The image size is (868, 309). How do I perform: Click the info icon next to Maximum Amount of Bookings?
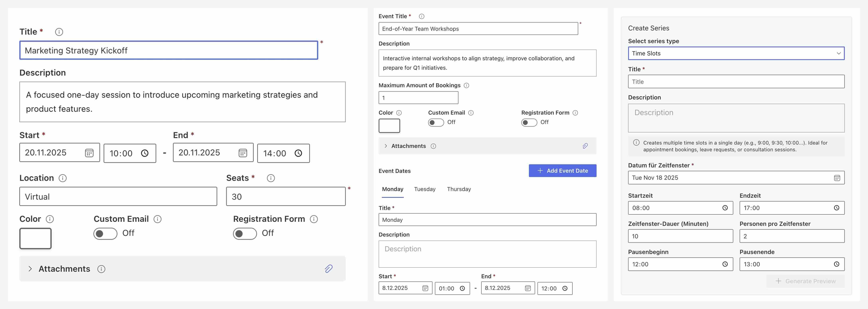pyautogui.click(x=466, y=86)
